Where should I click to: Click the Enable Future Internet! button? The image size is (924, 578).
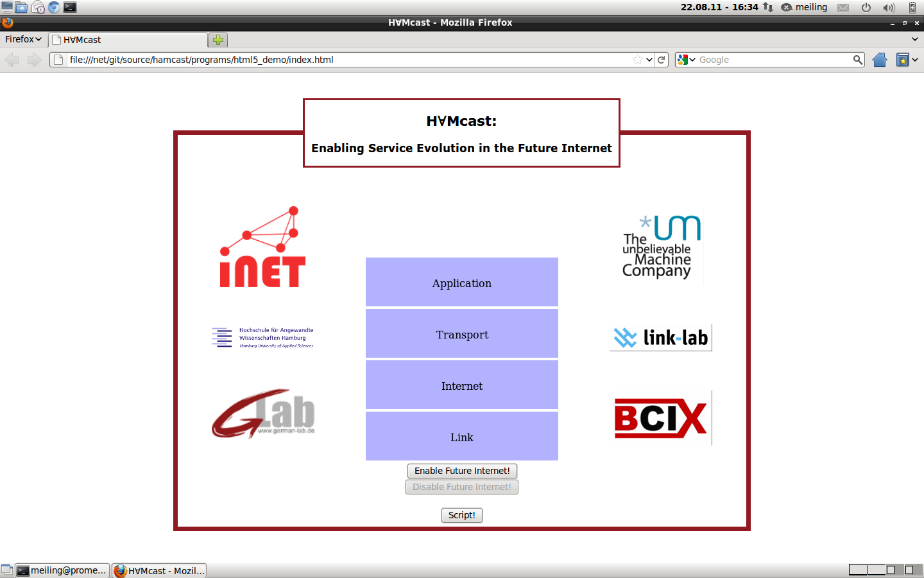point(462,471)
